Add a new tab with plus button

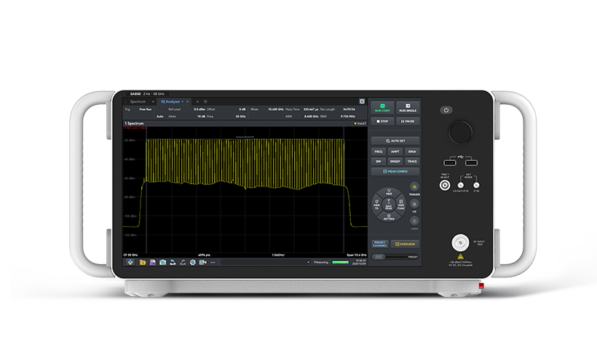click(197, 101)
